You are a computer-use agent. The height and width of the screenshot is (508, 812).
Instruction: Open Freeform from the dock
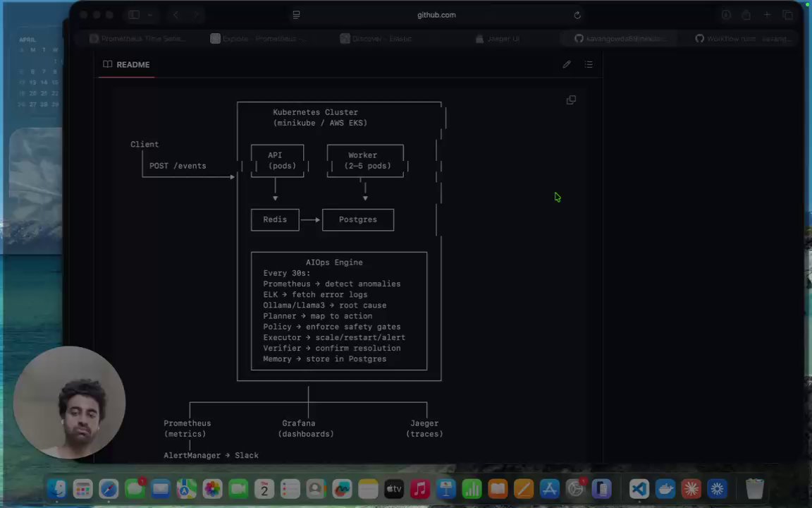[342, 489]
